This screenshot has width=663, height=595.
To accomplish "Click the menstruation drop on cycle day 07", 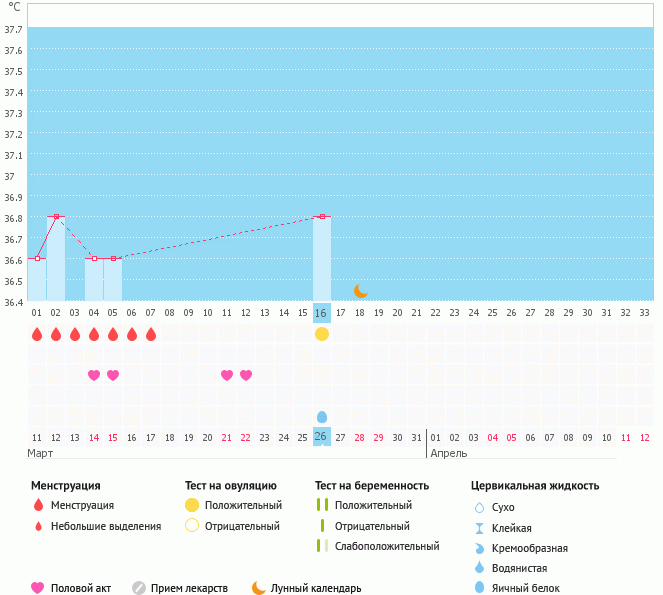I will [151, 334].
